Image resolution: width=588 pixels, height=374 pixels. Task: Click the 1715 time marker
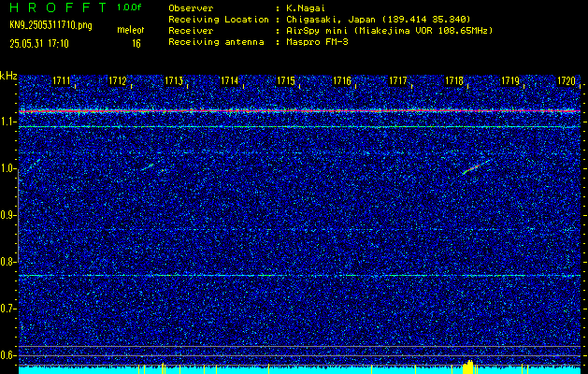(286, 80)
